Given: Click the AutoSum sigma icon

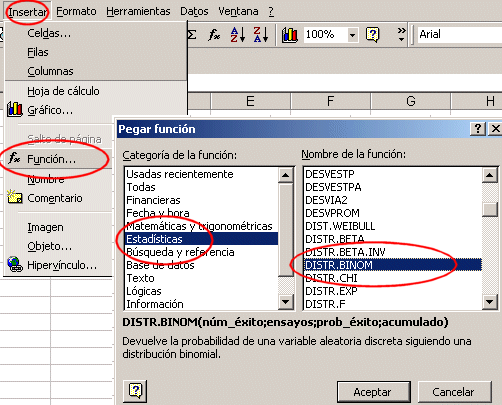Looking at the screenshot, I should (x=192, y=34).
